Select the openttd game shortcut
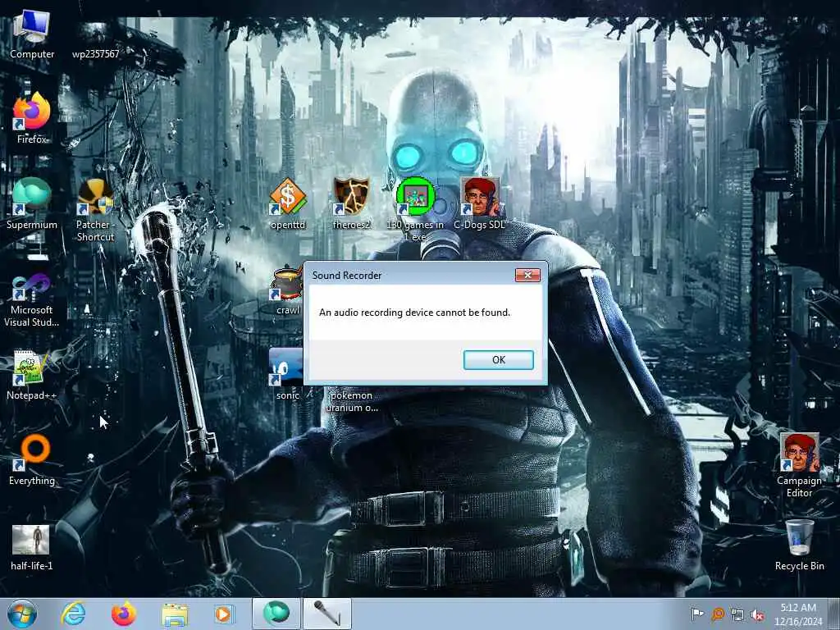This screenshot has height=630, width=840. pos(288,204)
